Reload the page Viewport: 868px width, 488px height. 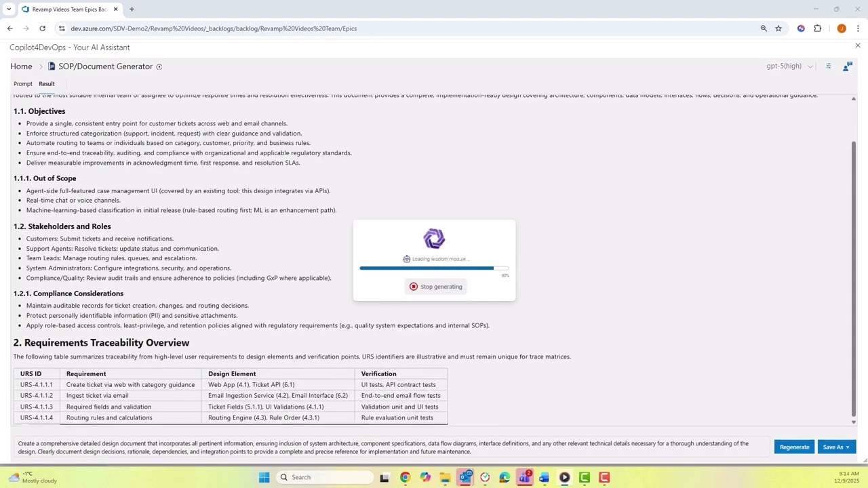[x=42, y=28]
